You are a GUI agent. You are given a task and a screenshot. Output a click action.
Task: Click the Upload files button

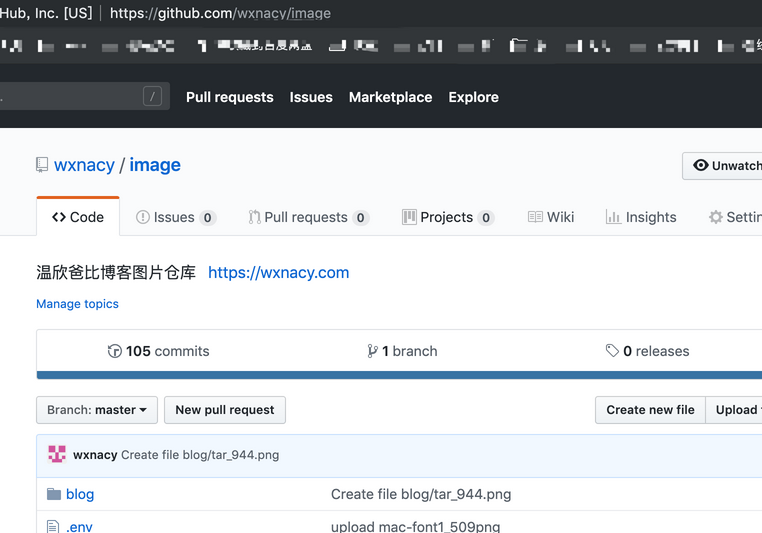pyautogui.click(x=735, y=410)
